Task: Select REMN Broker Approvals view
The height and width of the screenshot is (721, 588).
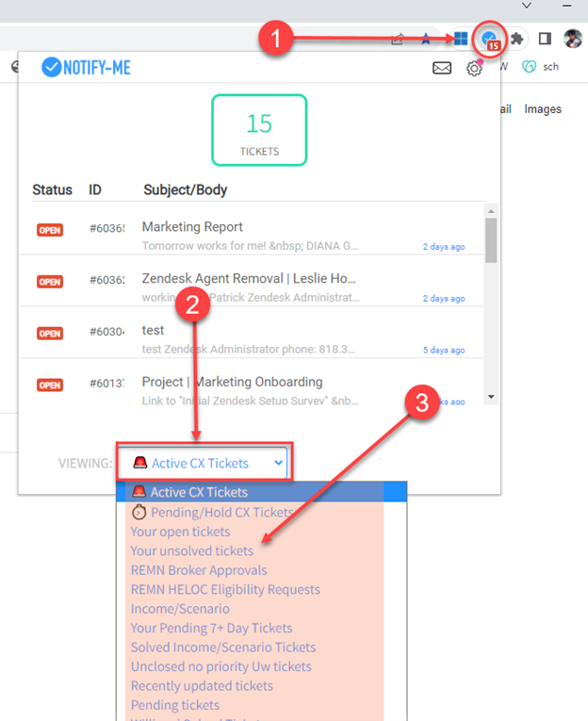Action: (262, 570)
